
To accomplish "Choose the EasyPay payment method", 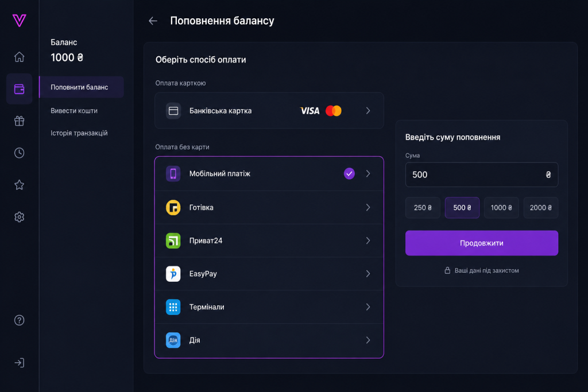I will click(269, 274).
